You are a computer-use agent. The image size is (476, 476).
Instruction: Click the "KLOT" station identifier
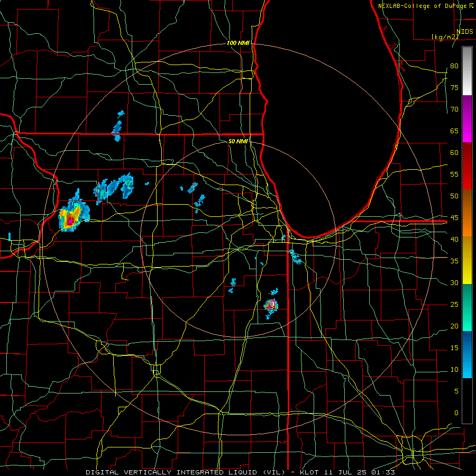tap(309, 472)
